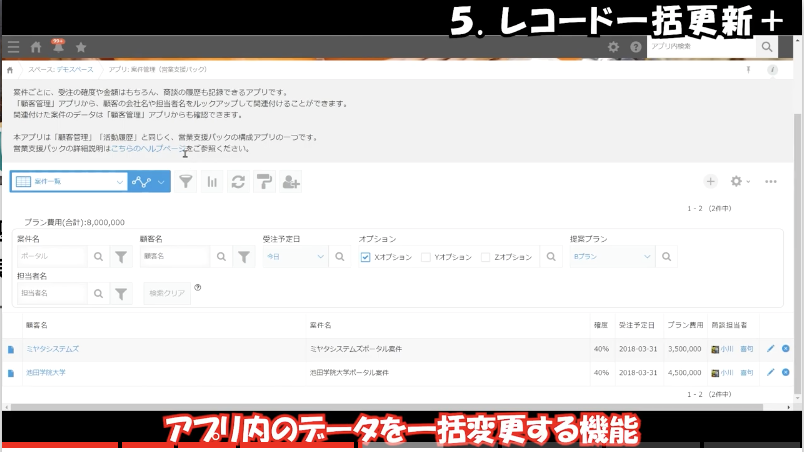Click the 案件名 search input field
804x452 pixels.
52,257
